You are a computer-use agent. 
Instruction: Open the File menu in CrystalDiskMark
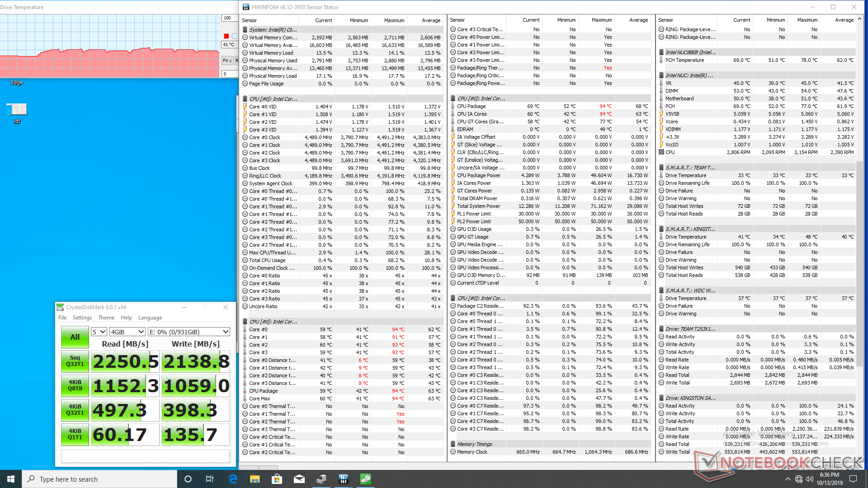[62, 318]
